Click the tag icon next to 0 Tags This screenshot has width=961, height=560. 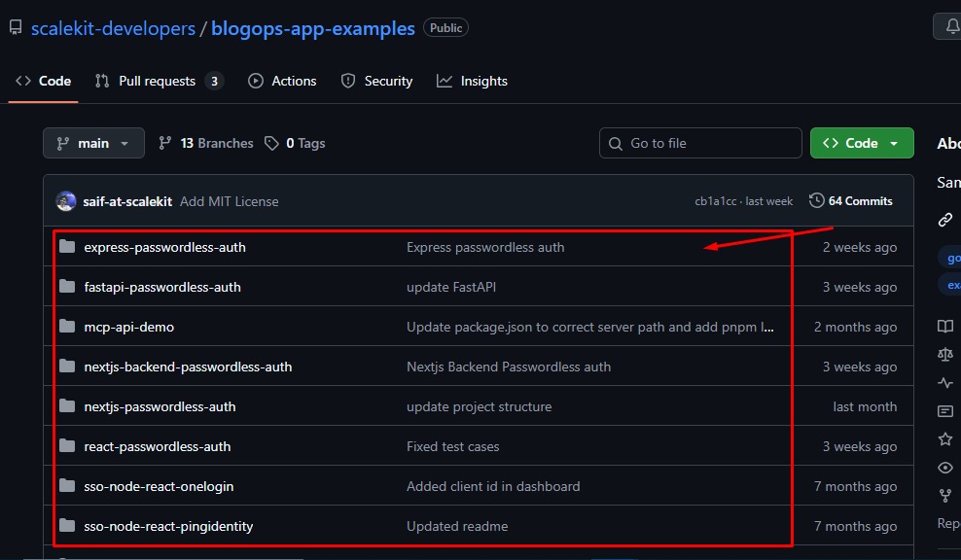[x=271, y=143]
